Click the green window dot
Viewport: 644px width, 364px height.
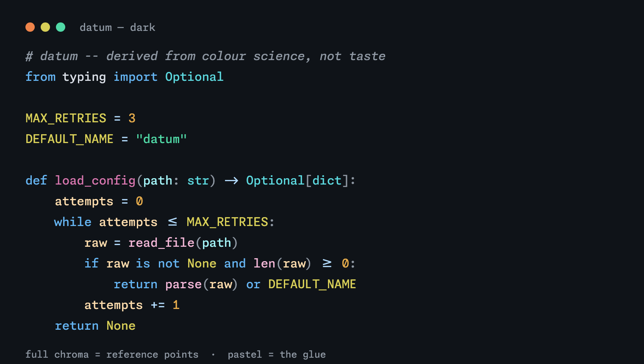click(x=61, y=27)
